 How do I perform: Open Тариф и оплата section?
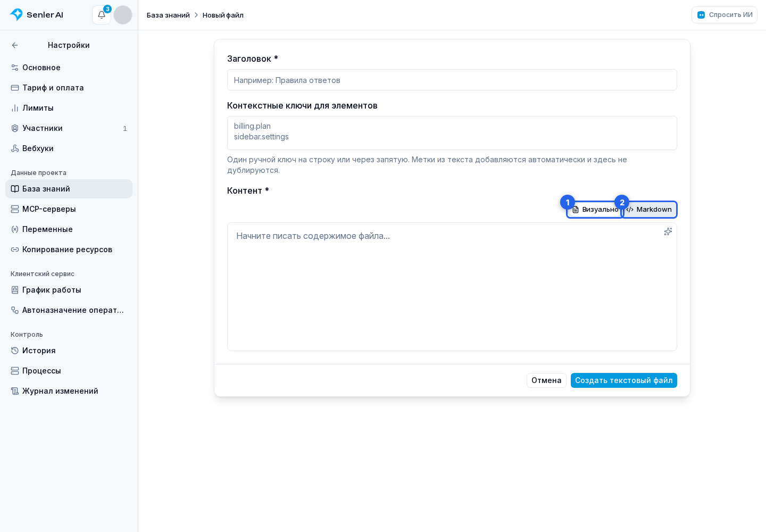69,88
